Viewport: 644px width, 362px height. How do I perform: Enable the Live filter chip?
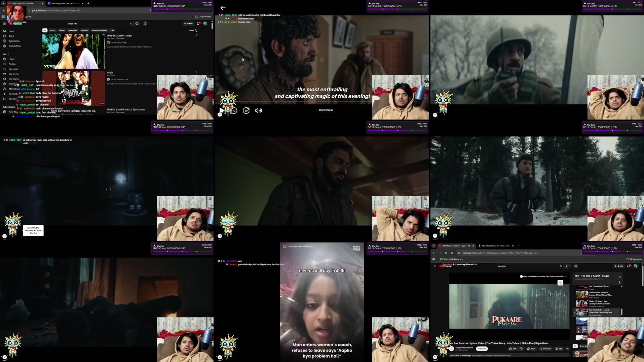tap(112, 30)
